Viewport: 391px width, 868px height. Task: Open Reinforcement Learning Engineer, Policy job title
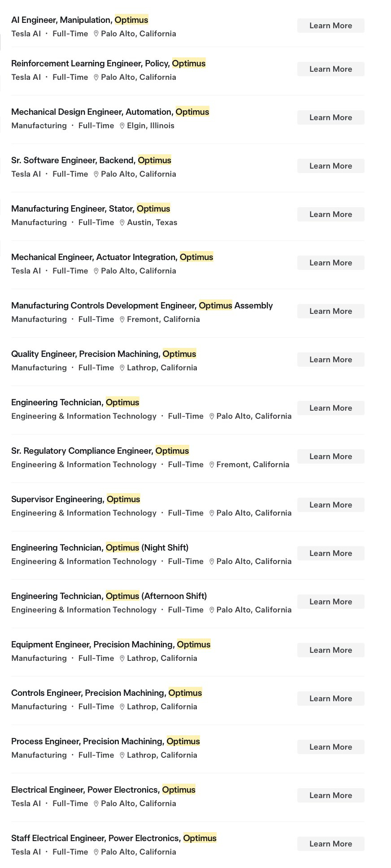click(108, 63)
